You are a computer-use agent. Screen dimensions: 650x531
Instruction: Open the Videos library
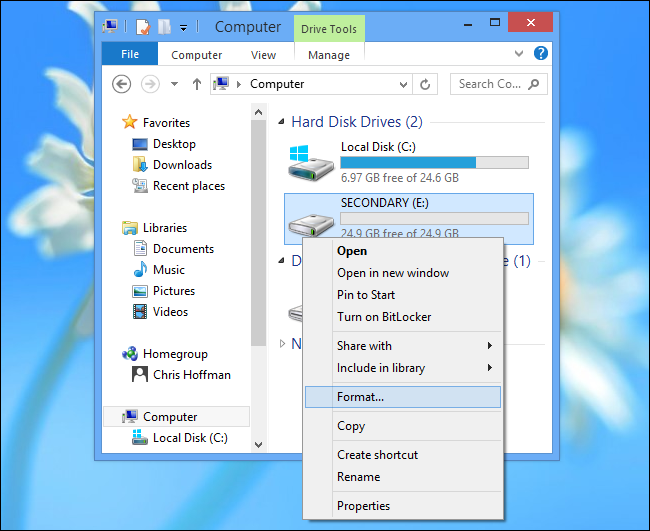click(x=170, y=312)
